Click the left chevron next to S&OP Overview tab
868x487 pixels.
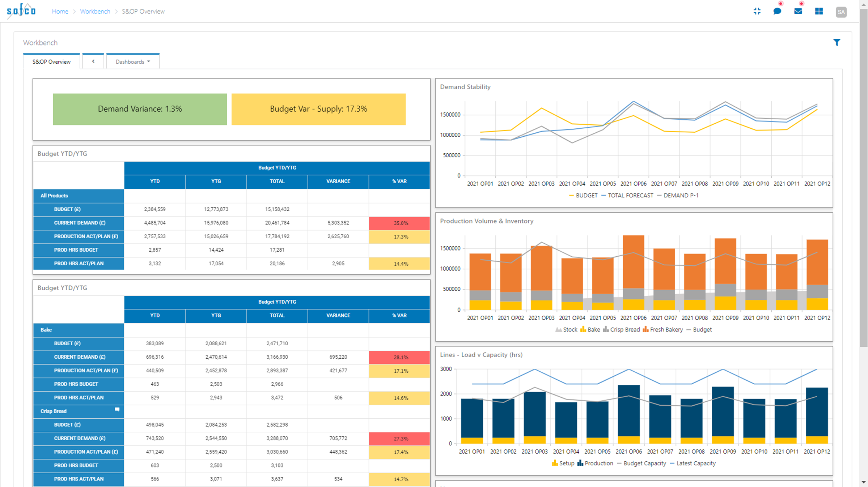(93, 61)
